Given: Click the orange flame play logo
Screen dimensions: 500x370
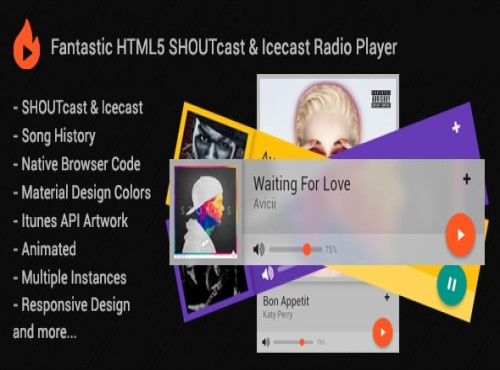Looking at the screenshot, I should click(x=27, y=44).
